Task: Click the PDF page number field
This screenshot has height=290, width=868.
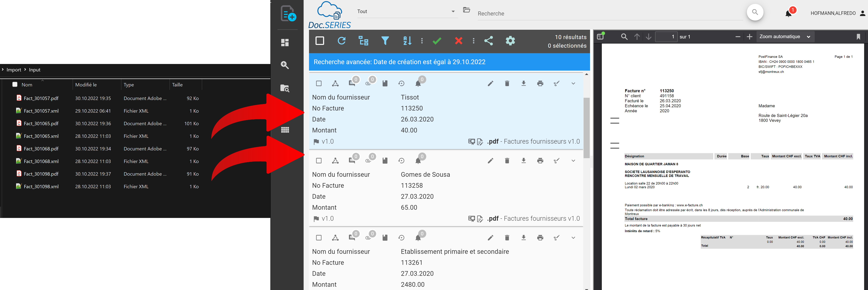Action: (x=666, y=37)
